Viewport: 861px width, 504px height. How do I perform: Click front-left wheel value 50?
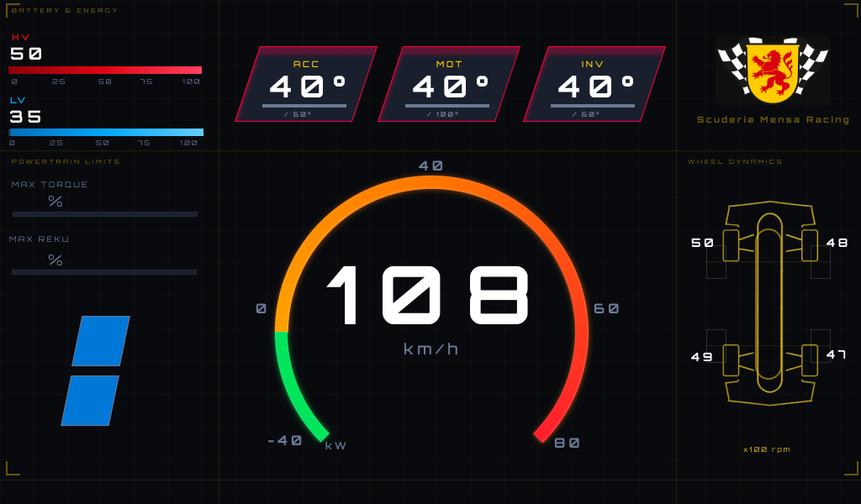point(702,243)
